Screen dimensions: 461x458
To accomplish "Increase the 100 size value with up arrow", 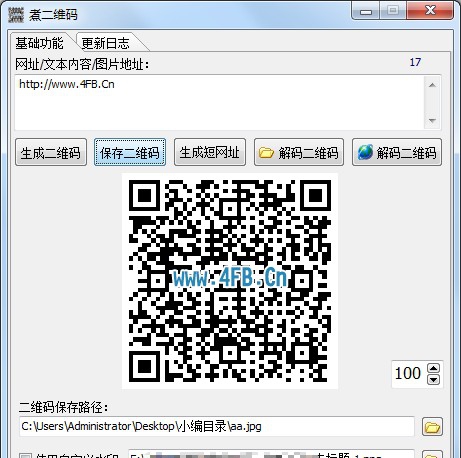I will pyautogui.click(x=433, y=368).
